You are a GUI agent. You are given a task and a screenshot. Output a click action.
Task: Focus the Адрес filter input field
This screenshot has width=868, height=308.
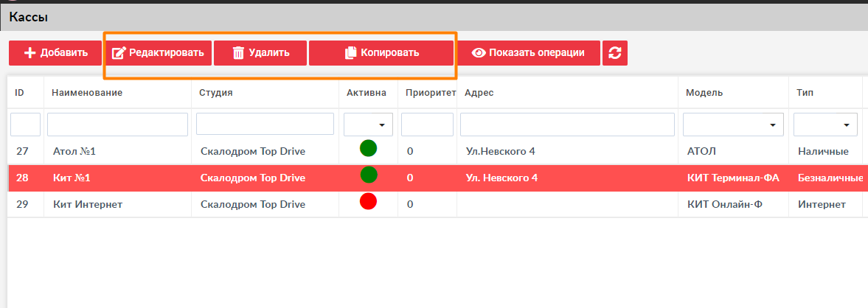click(x=567, y=125)
